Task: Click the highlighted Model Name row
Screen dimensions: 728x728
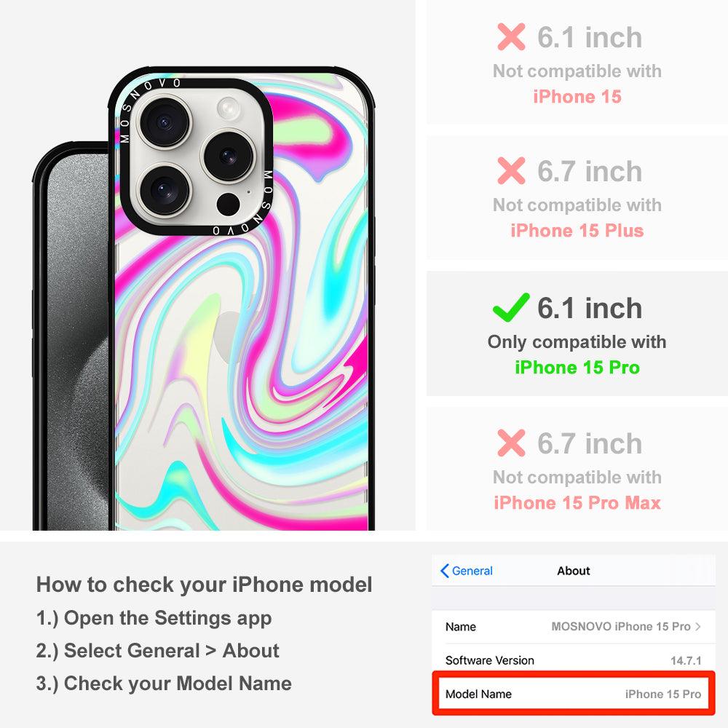Action: pos(574,694)
